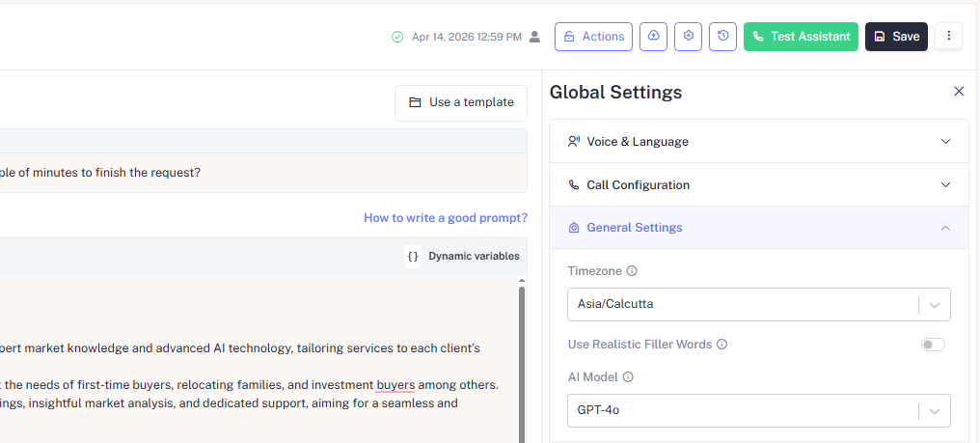Close the Global Settings panel
980x443 pixels.
click(959, 92)
